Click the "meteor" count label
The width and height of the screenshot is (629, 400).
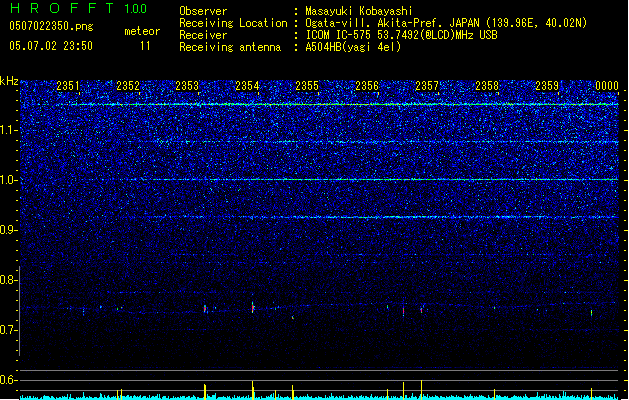[142, 31]
